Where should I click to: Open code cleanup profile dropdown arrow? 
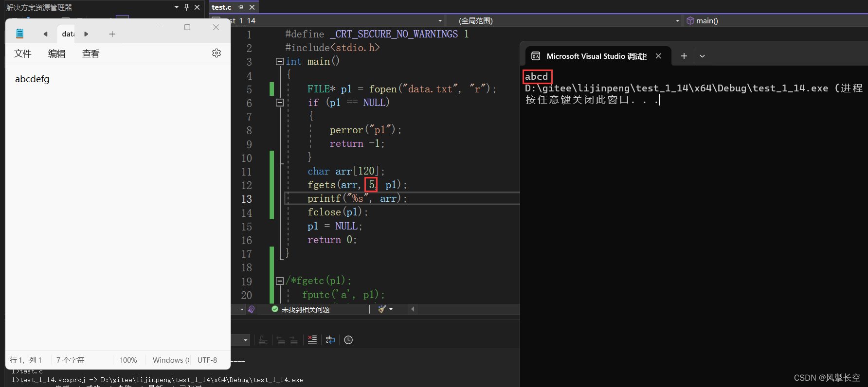click(391, 309)
